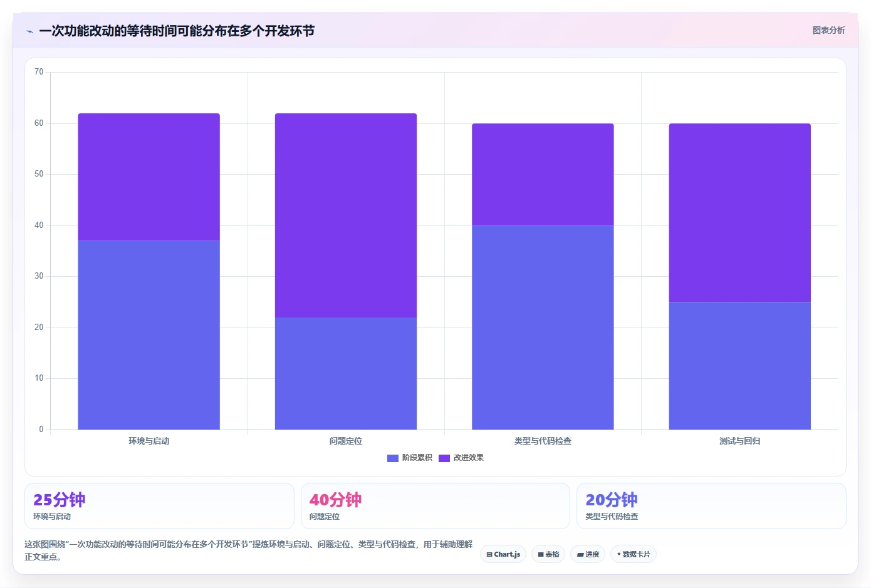The image size is (871, 588).
Task: Click the 问题定位 blue bar segment
Action: pyautogui.click(x=346, y=373)
